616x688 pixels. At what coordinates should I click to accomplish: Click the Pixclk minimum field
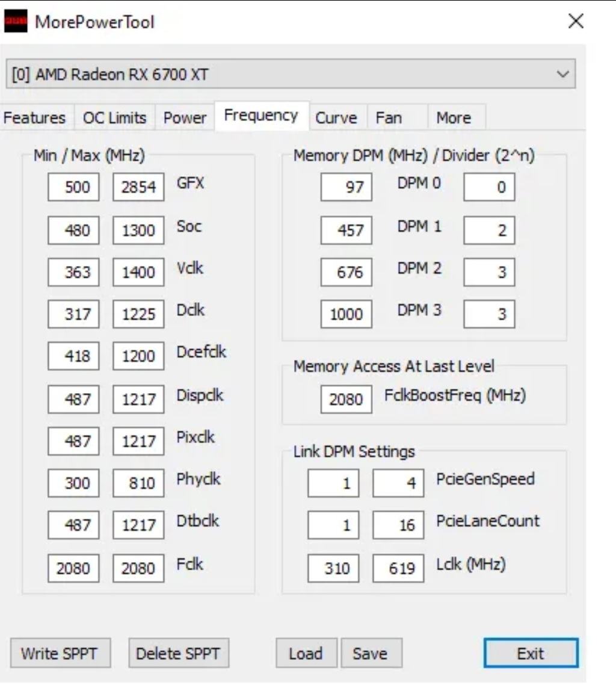(73, 441)
